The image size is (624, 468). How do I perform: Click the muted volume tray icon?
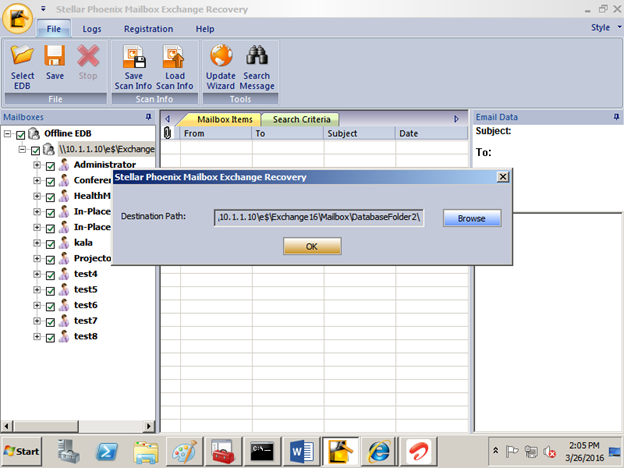coord(550,452)
